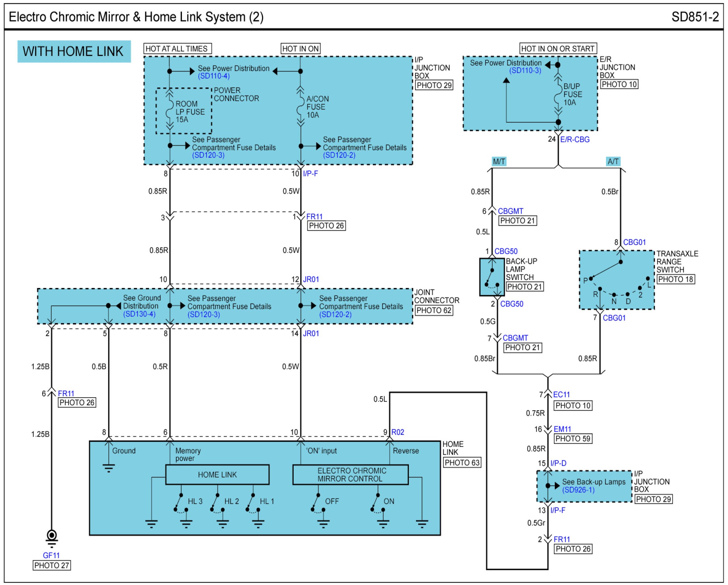728x585 pixels.
Task: Click the SD926-1 Back-up Lamps link
Action: coord(578,490)
